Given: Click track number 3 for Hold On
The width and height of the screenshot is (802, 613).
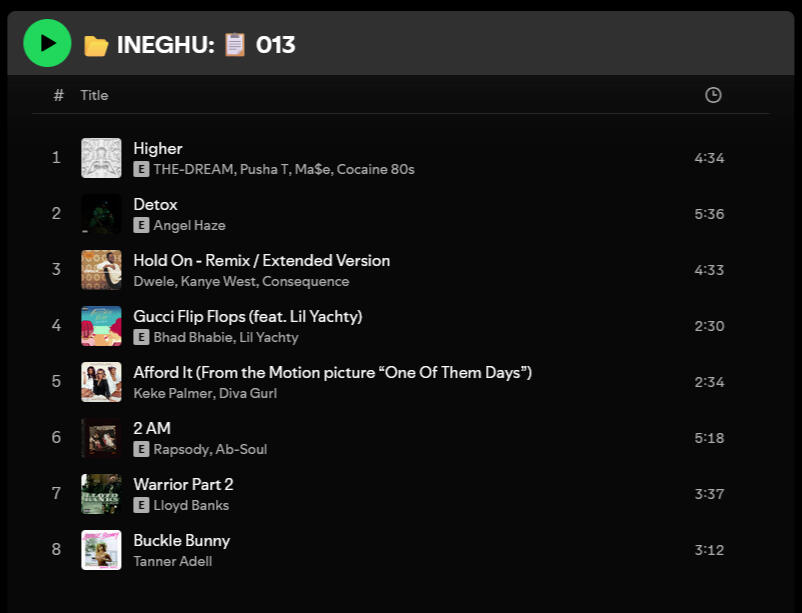Looking at the screenshot, I should 56,270.
